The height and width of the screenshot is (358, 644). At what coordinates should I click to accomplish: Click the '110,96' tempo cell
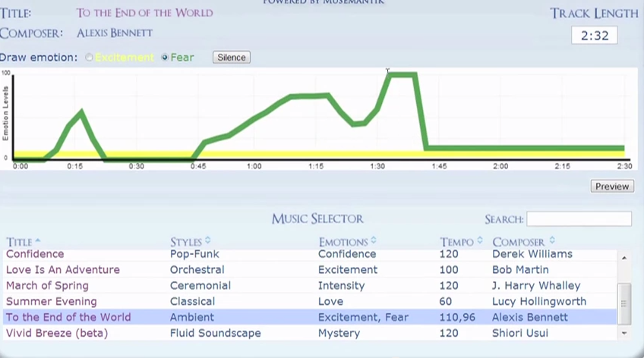point(457,317)
